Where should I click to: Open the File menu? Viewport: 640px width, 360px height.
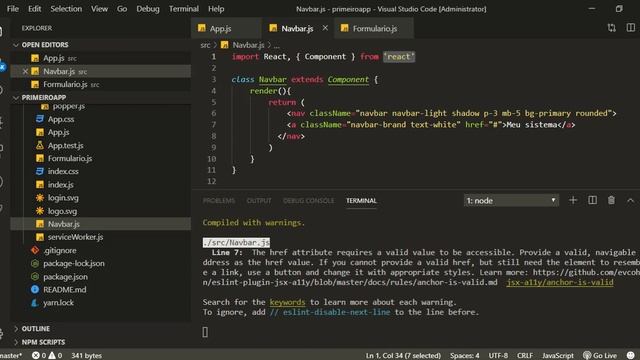(x=13, y=9)
